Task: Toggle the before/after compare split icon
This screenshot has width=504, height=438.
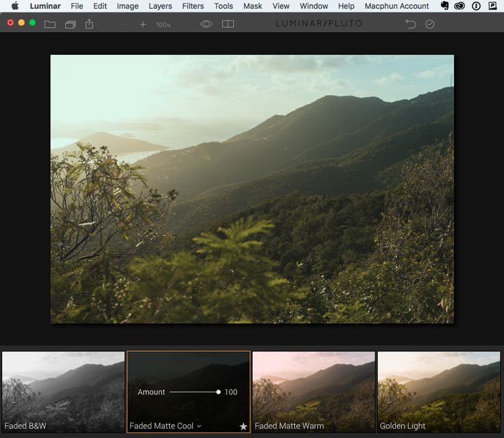Action: click(x=228, y=24)
